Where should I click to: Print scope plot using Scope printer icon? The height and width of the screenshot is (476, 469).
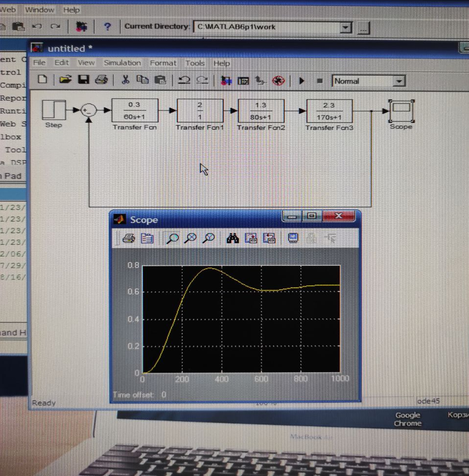(129, 239)
